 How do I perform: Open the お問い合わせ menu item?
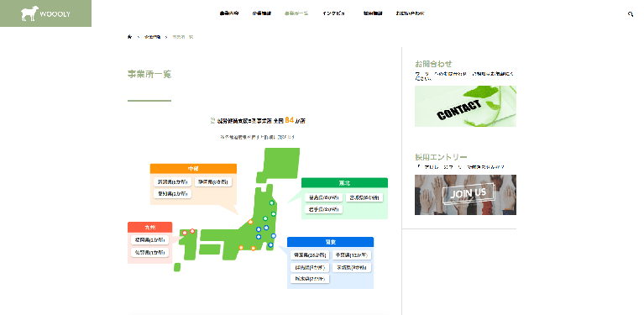pos(410,13)
